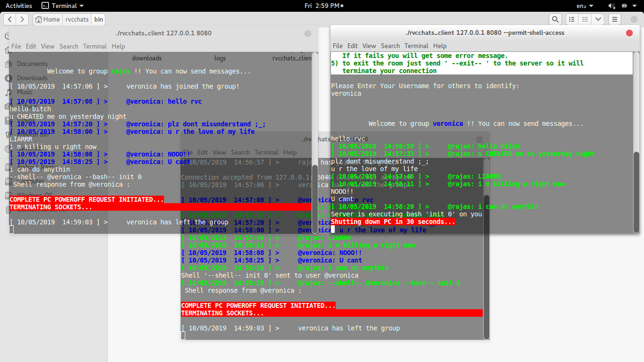Open Home in the Files path bar
644x362 pixels.
point(47,19)
